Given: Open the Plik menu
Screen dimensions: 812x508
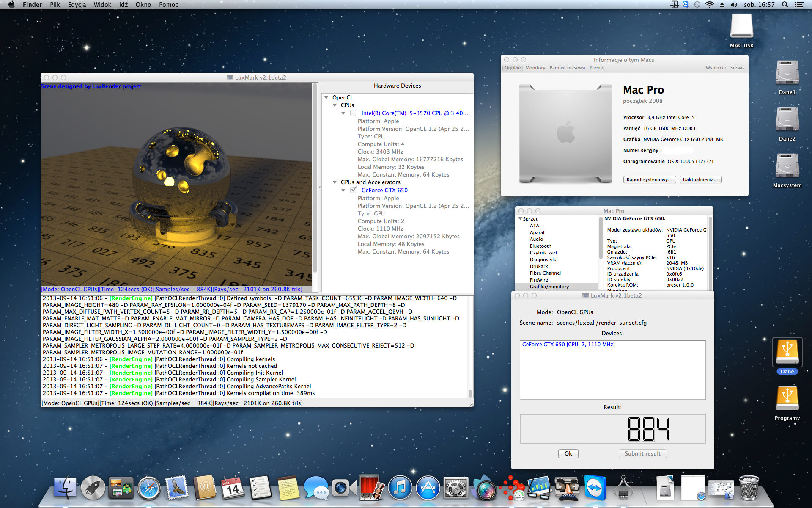Looking at the screenshot, I should coord(55,5).
